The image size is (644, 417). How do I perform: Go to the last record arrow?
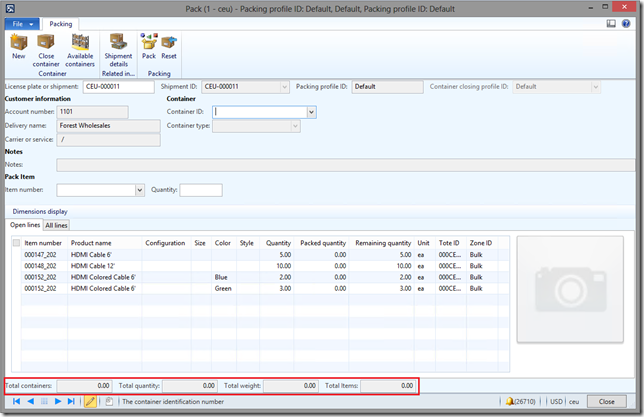click(71, 401)
